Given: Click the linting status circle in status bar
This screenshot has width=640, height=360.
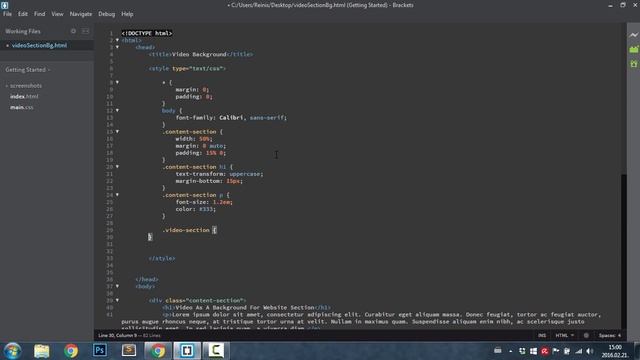Looking at the screenshot, I should (x=586, y=336).
